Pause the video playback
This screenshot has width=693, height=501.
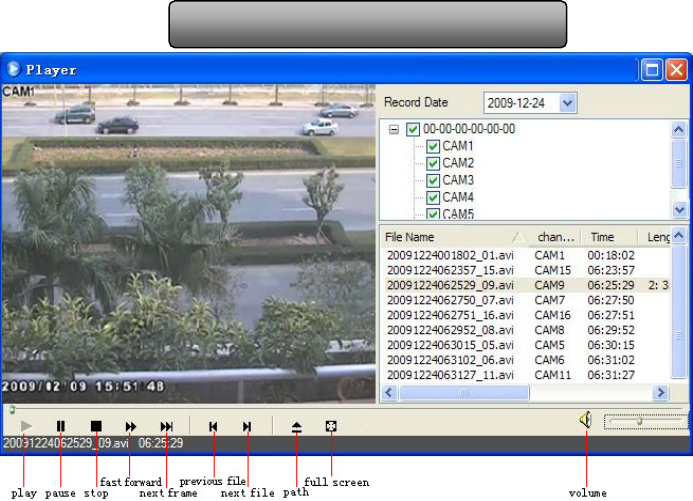point(61,426)
